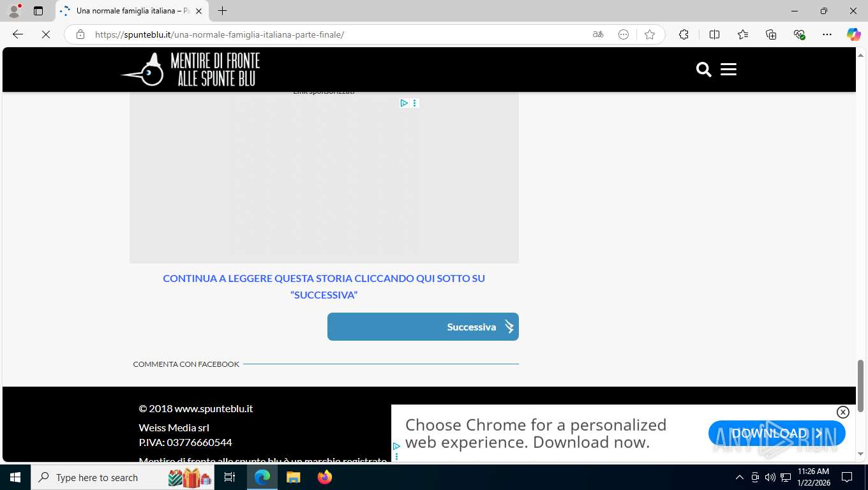Open the volume control tray icon
Image resolution: width=868 pixels, height=490 pixels.
click(x=770, y=477)
